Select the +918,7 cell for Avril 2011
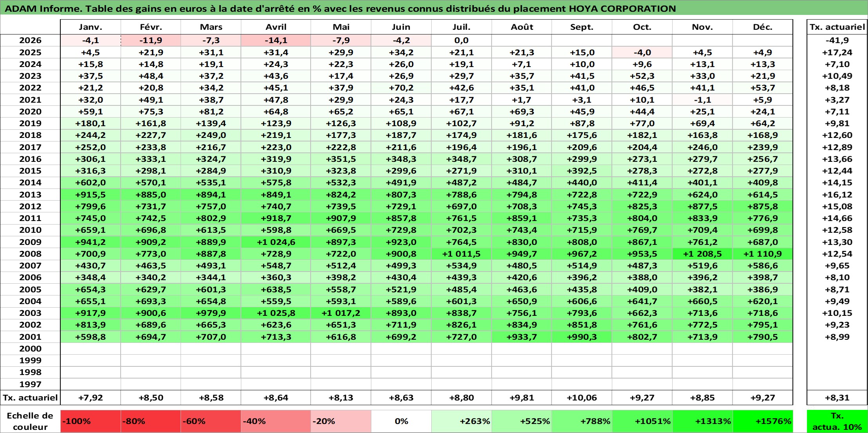Screen dimensions: 868x433 click(276, 218)
